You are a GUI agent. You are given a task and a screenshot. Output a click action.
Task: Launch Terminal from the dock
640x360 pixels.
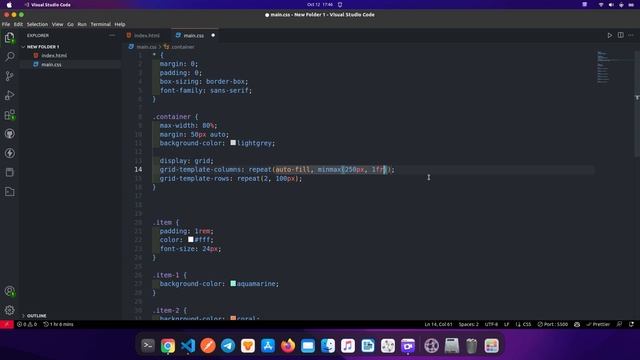coord(148,346)
